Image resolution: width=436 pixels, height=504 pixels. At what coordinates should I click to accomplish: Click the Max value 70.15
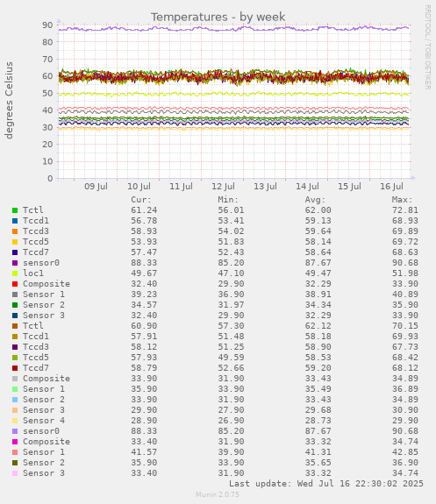(405, 326)
